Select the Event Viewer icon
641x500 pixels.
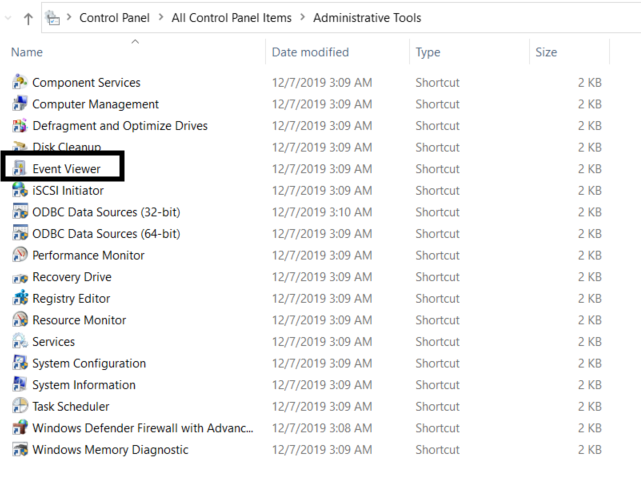tap(20, 168)
